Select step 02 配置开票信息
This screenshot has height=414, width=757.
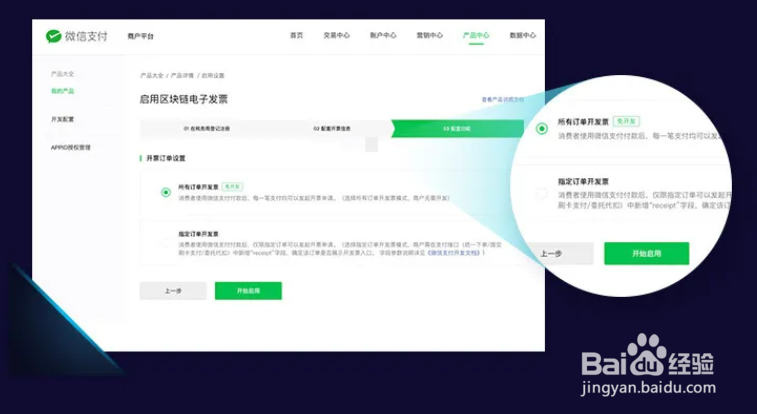pyautogui.click(x=332, y=129)
